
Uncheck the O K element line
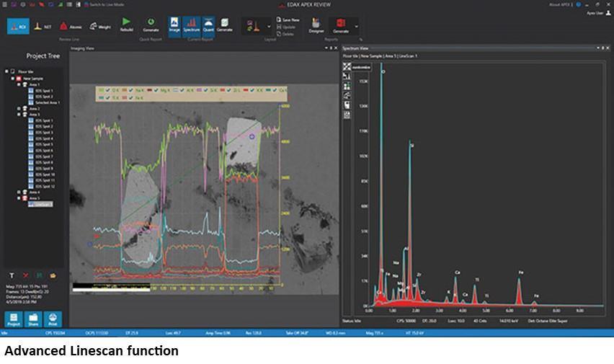107,90
